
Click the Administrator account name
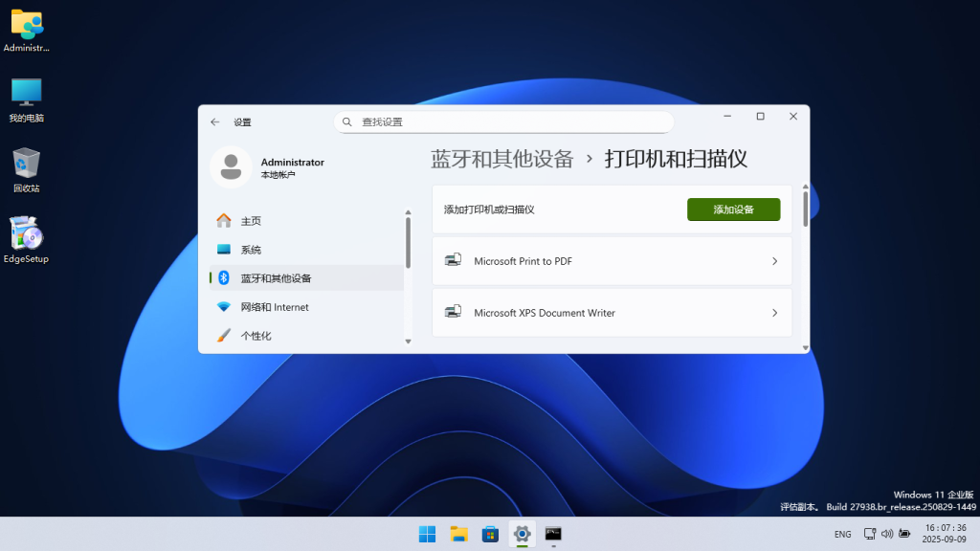(293, 162)
